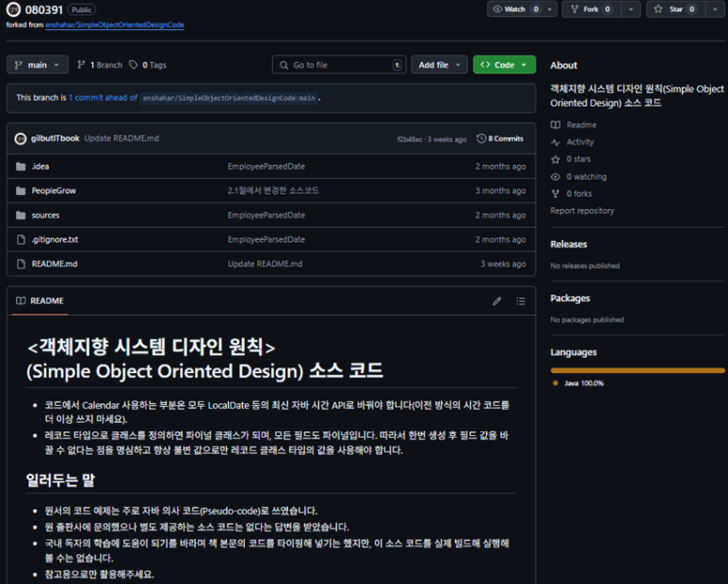Click the .gitignore.txt file icon
This screenshot has height=584, width=728.
21,239
